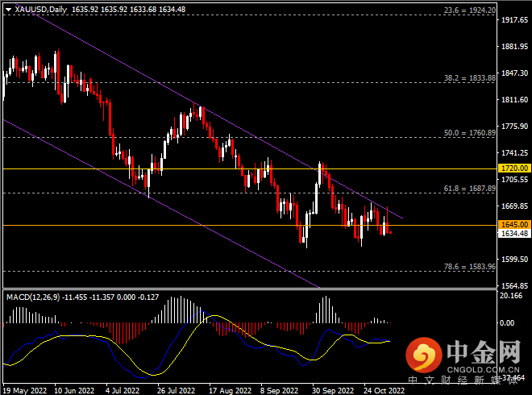Click the MACD values -11.455 -11.357 0.000 -0.127
Screen dimensions: 532x395
111,297
